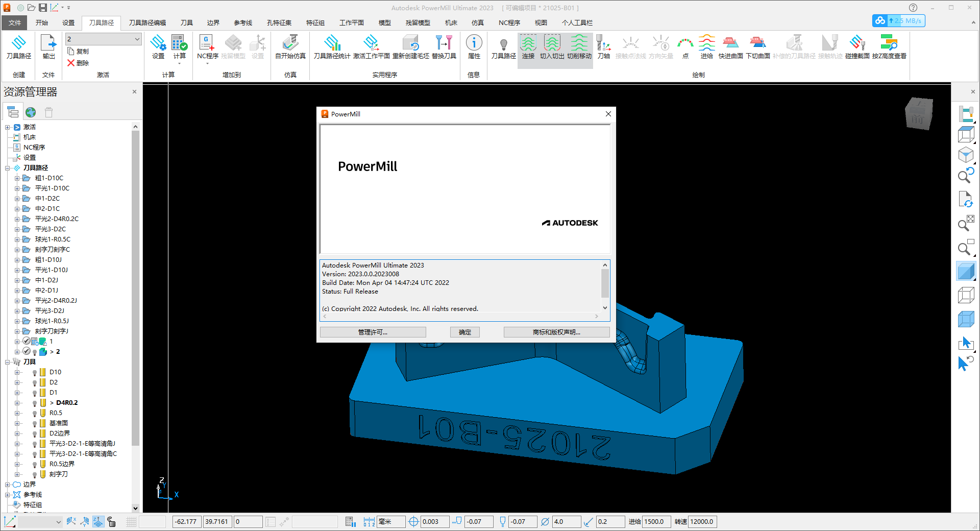Open the 文件 menu
Image resolution: width=980 pixels, height=531 pixels.
click(x=15, y=22)
